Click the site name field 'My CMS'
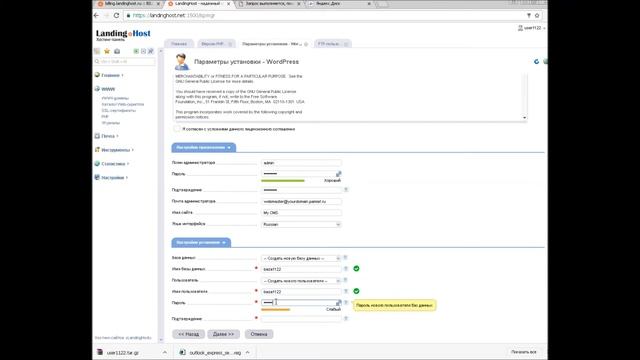 301,213
